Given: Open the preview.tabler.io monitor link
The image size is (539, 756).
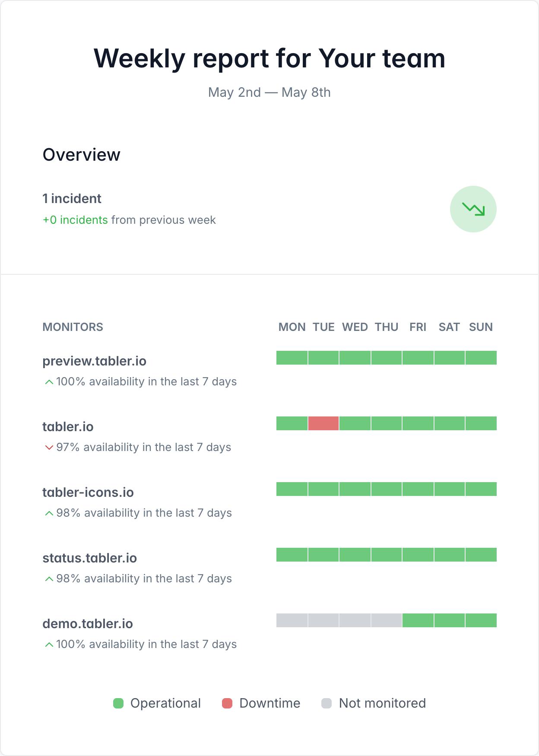Looking at the screenshot, I should coord(94,361).
